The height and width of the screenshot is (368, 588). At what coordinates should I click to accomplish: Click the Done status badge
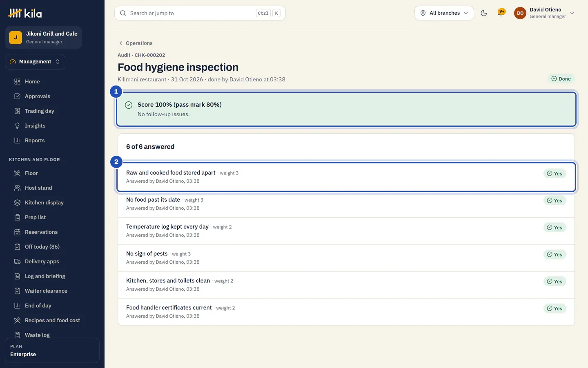tap(561, 79)
